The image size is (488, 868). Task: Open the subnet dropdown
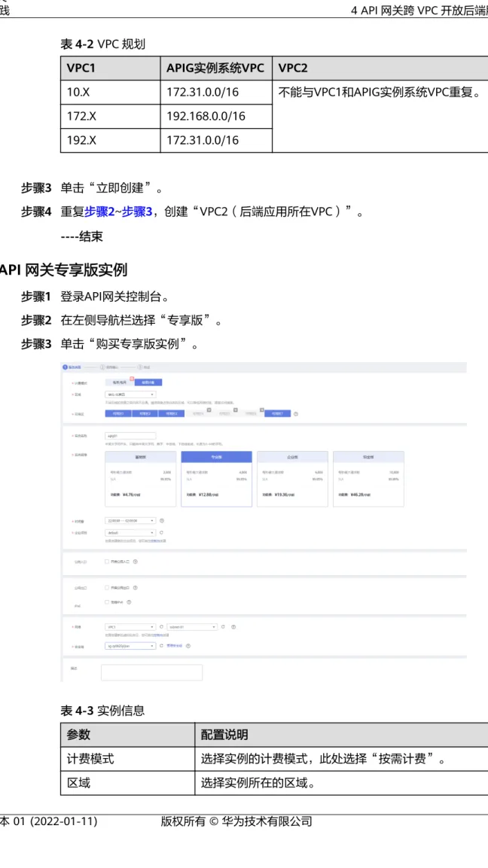(x=191, y=626)
